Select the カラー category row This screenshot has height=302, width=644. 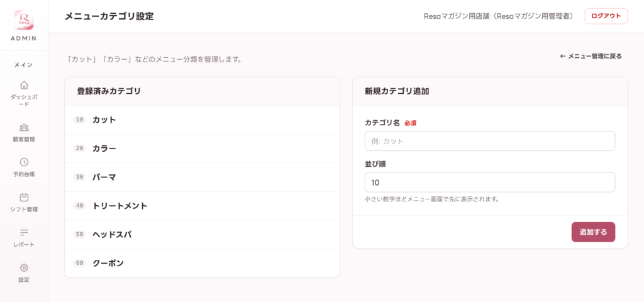202,148
